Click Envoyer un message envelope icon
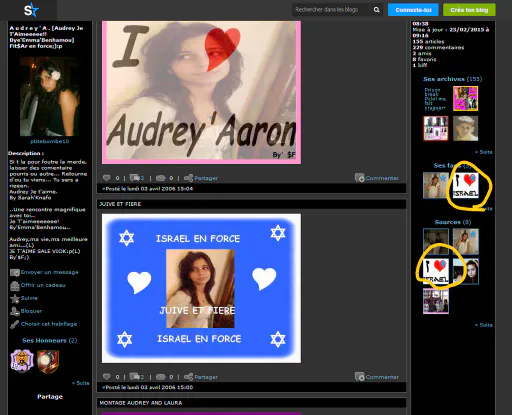 (x=15, y=273)
